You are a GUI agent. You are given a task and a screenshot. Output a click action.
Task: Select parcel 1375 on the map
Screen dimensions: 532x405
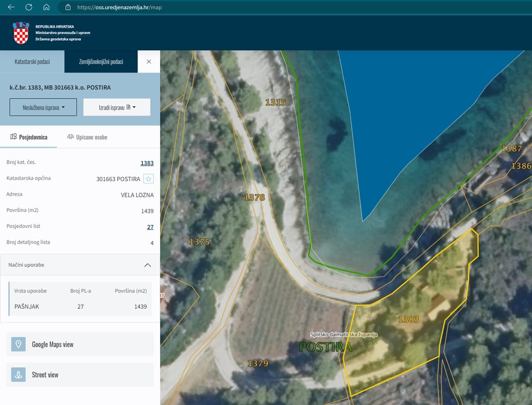click(x=199, y=242)
